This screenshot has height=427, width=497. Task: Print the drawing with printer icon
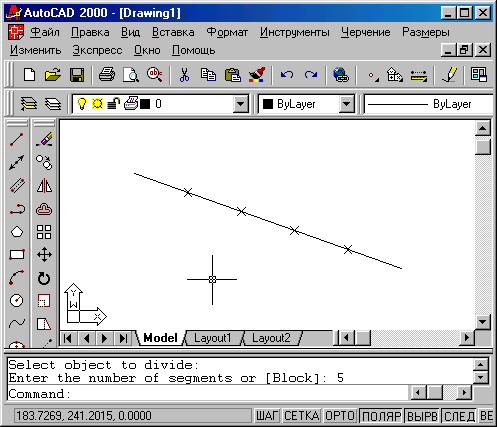click(107, 75)
